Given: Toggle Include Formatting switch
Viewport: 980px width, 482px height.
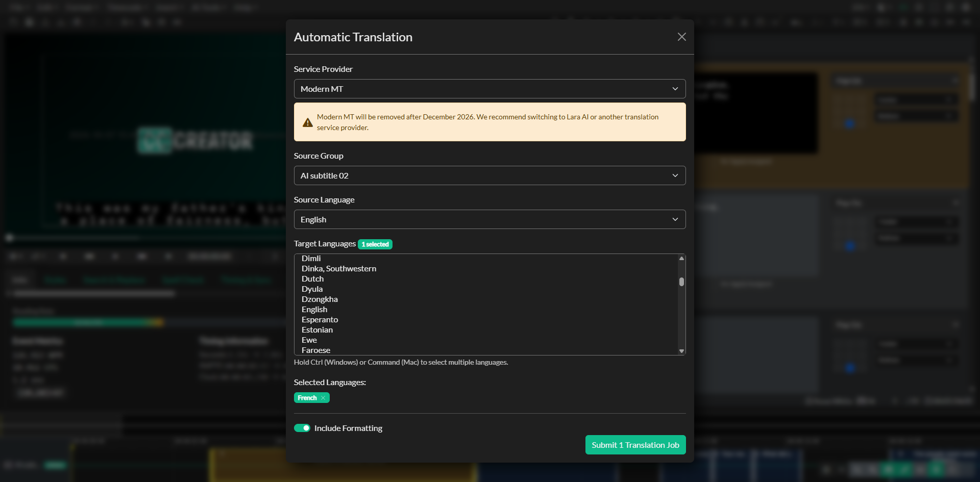Looking at the screenshot, I should pos(302,428).
